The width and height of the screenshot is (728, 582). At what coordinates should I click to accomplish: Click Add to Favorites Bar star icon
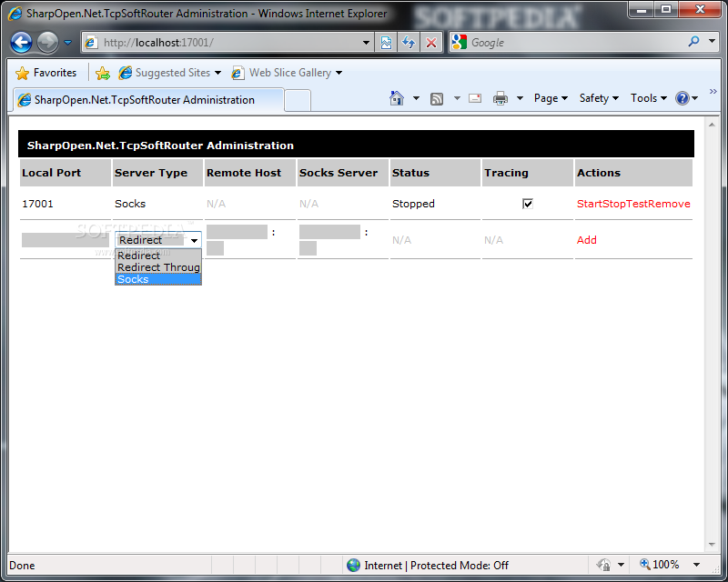click(103, 73)
